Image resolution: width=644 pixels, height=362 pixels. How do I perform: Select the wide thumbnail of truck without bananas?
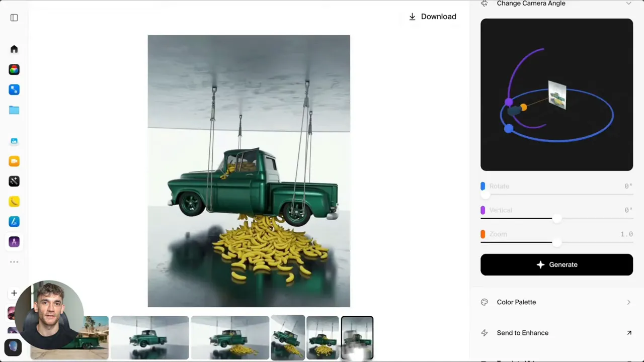tap(150, 338)
